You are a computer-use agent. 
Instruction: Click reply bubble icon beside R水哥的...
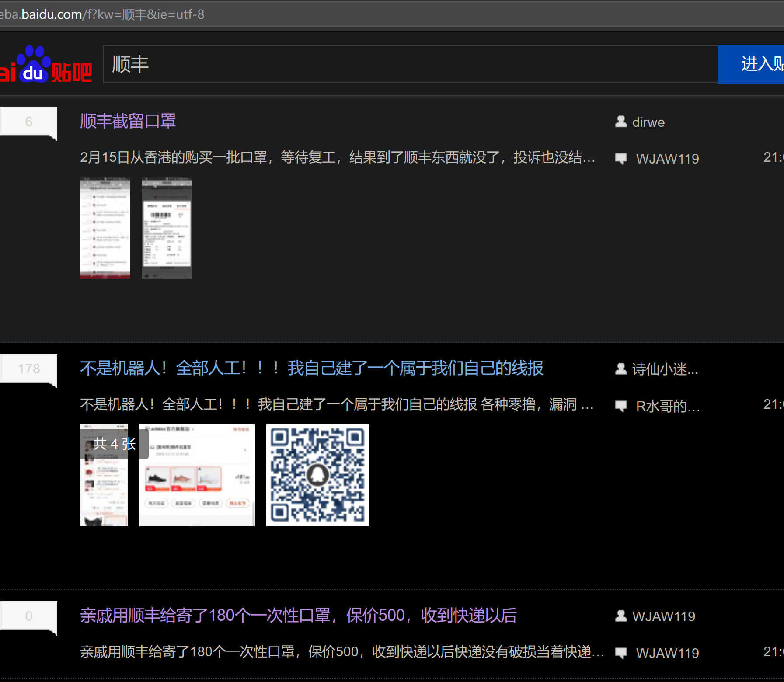click(x=620, y=406)
